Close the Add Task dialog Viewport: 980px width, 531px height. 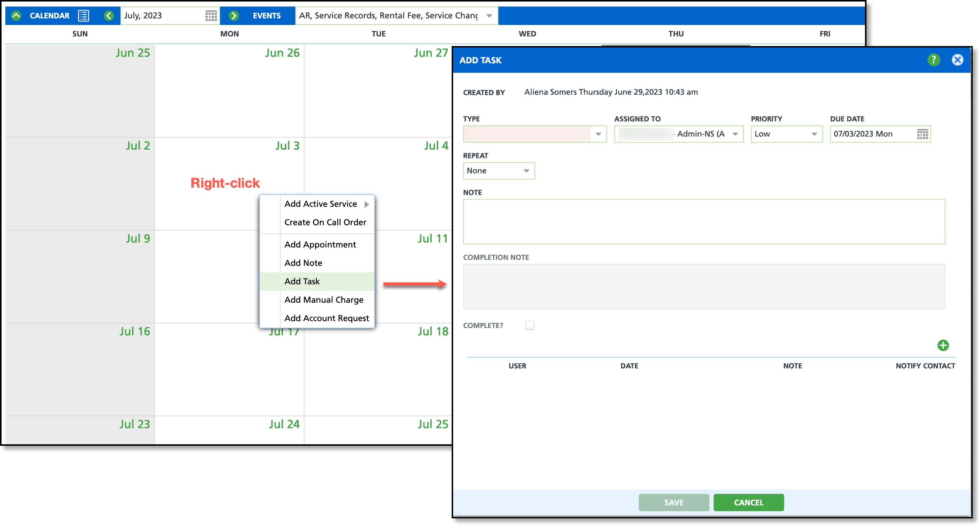point(957,60)
